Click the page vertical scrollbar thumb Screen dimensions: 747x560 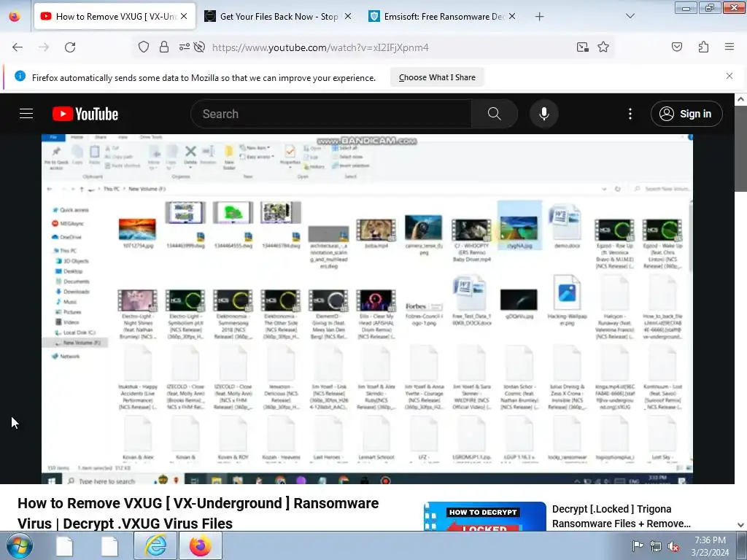click(x=740, y=149)
